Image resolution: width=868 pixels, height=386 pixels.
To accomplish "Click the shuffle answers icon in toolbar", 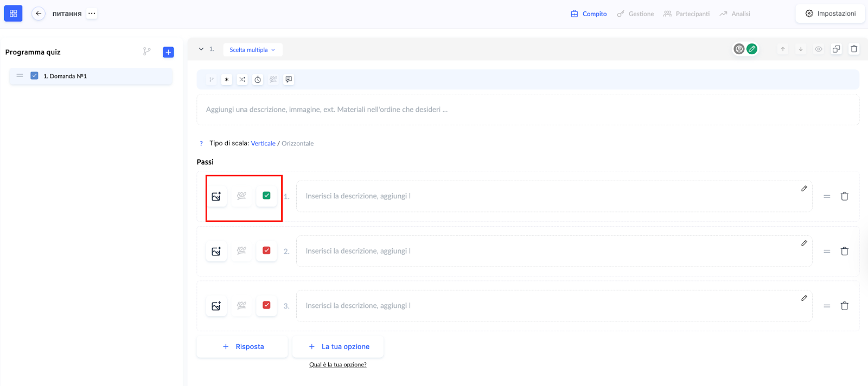I will (x=242, y=80).
